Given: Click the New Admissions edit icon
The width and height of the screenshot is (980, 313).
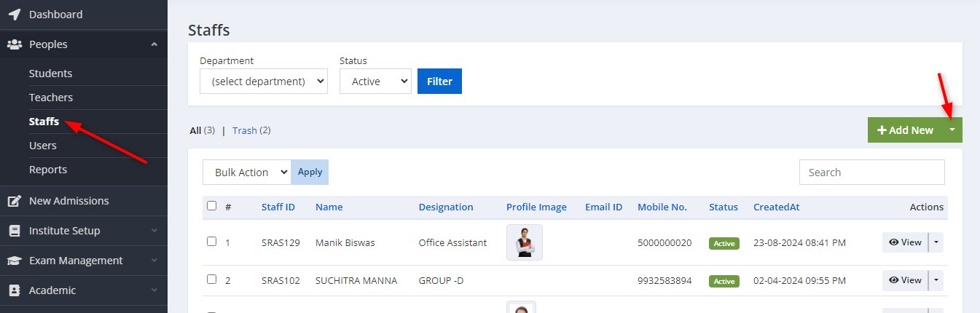Looking at the screenshot, I should [15, 201].
